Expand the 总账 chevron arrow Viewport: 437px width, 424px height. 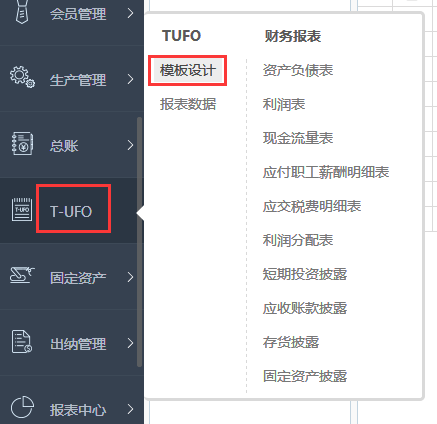pyautogui.click(x=131, y=145)
